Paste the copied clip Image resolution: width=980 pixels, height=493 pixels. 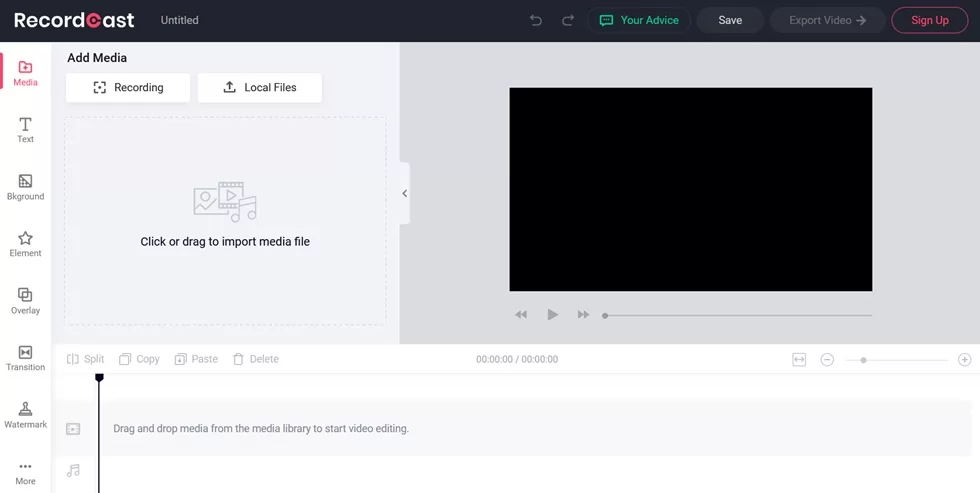[x=196, y=359]
